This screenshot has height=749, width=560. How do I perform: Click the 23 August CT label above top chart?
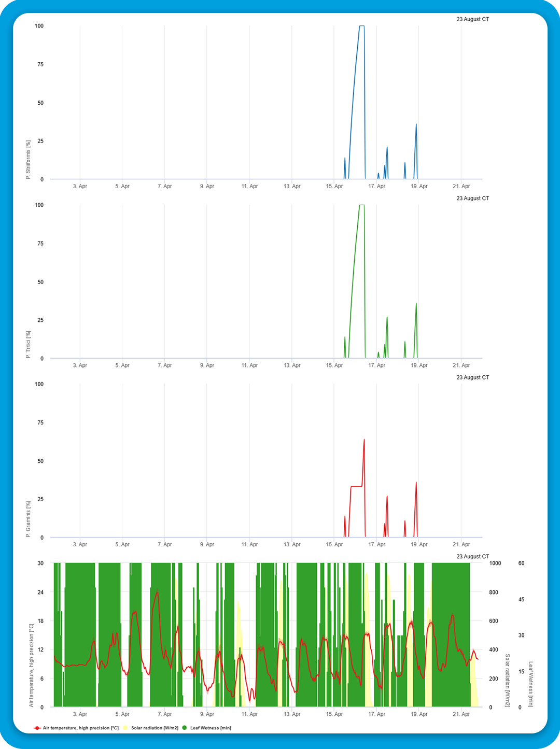[472, 19]
